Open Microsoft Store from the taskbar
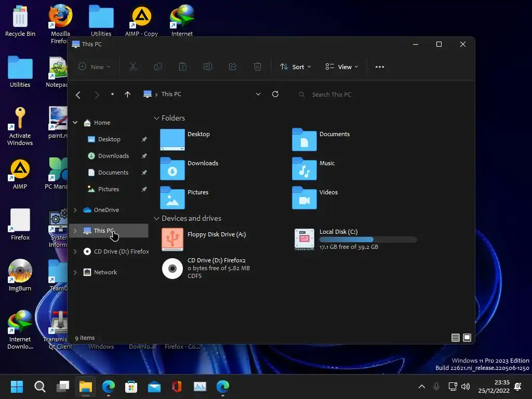This screenshot has width=532, height=399. (131, 387)
